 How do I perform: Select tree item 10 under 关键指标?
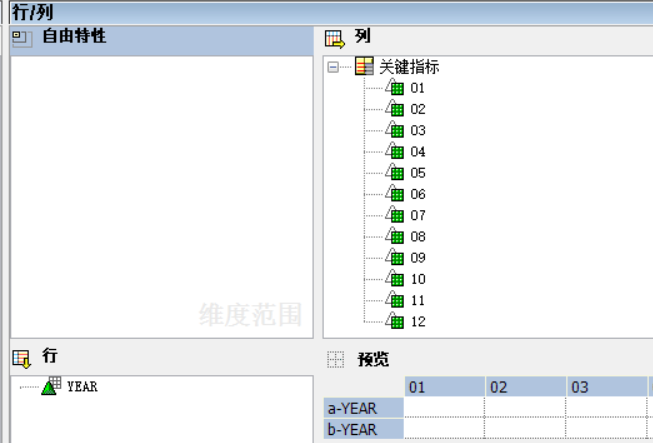click(417, 279)
